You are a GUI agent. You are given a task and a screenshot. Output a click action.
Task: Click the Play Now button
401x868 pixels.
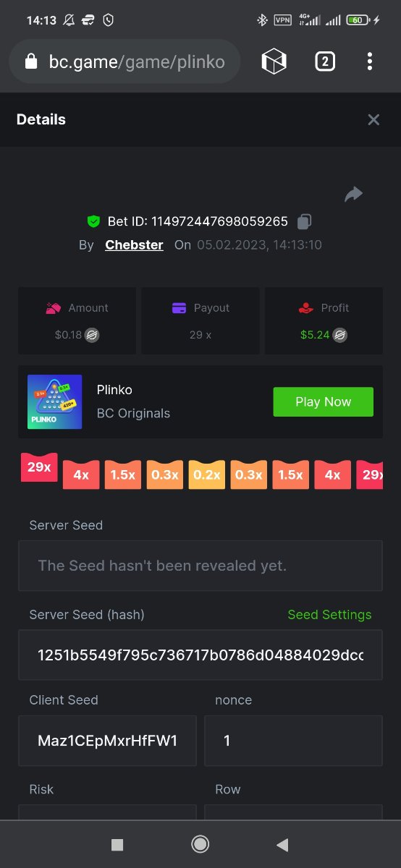tap(323, 402)
